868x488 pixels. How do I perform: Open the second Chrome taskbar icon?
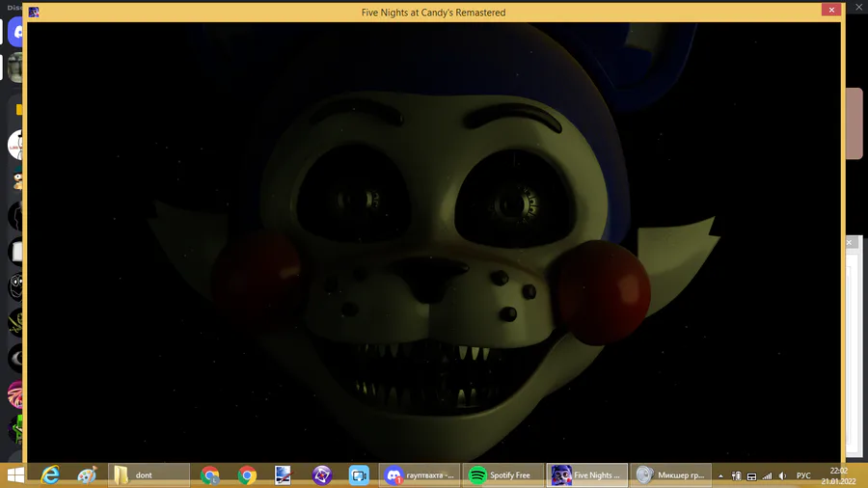click(x=247, y=475)
